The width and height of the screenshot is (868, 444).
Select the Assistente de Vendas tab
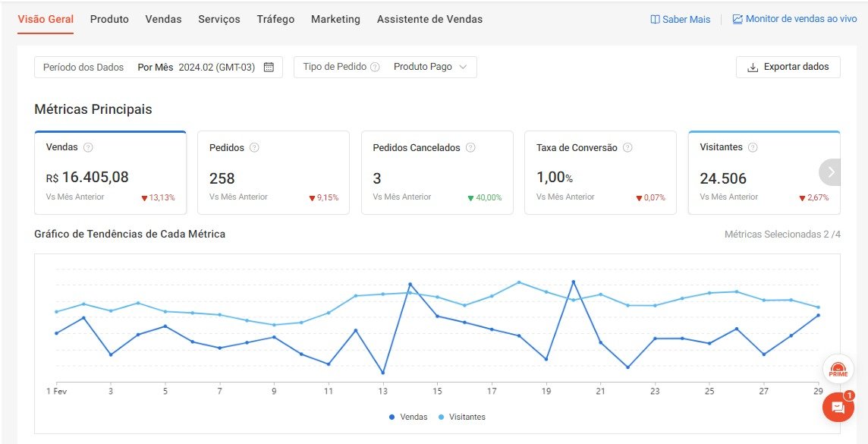tap(429, 20)
